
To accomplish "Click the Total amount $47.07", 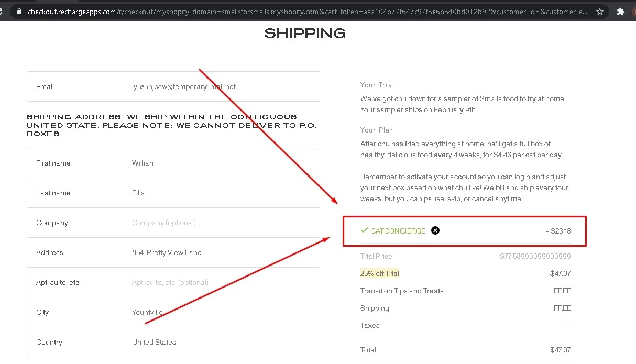I will pos(561,350).
